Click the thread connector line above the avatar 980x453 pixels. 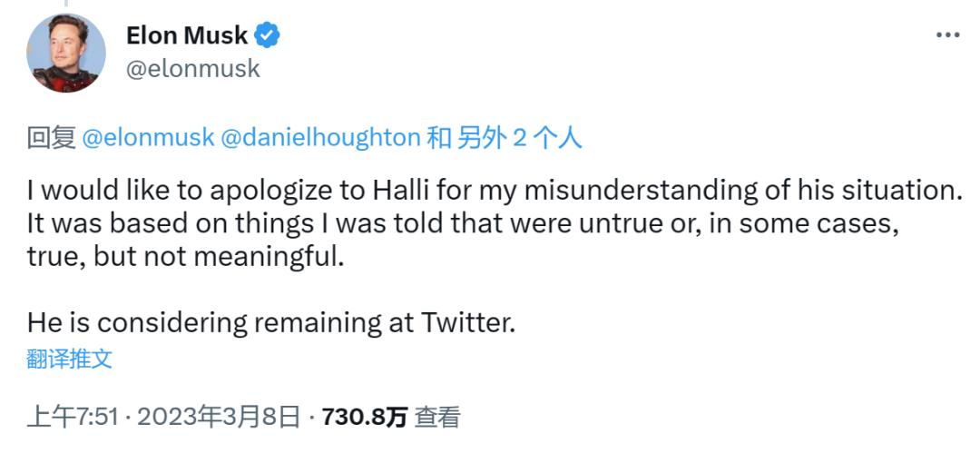point(66,5)
